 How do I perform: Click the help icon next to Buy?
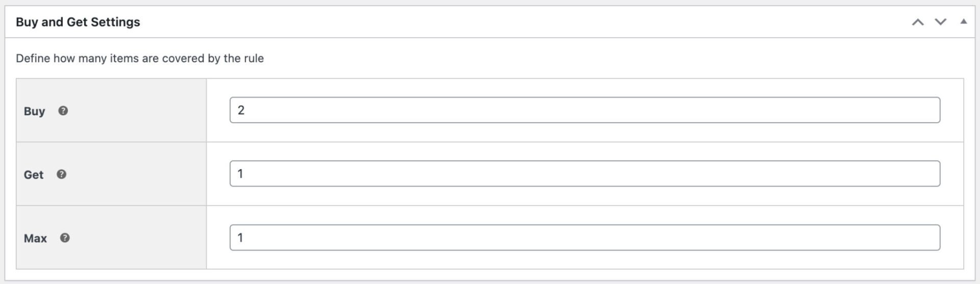[63, 111]
